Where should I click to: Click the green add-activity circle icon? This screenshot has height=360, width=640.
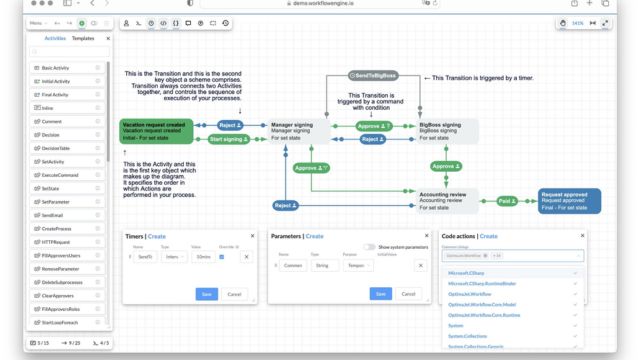coord(82,23)
